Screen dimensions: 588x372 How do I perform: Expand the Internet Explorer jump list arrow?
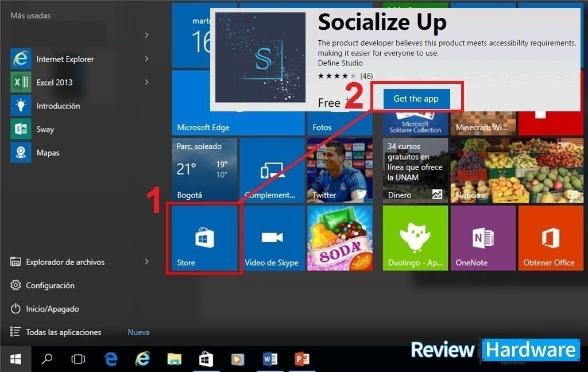[x=146, y=59]
